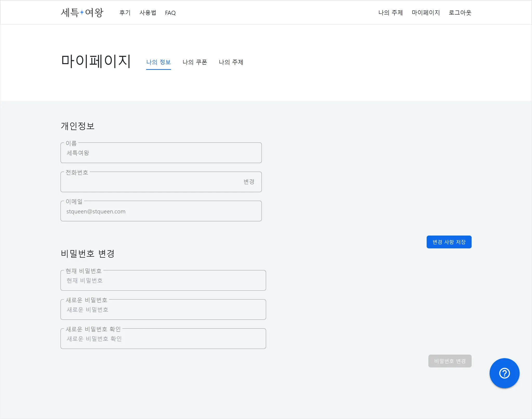Image resolution: width=532 pixels, height=419 pixels.
Task: Open the blue help chat bubble
Action: coord(504,373)
